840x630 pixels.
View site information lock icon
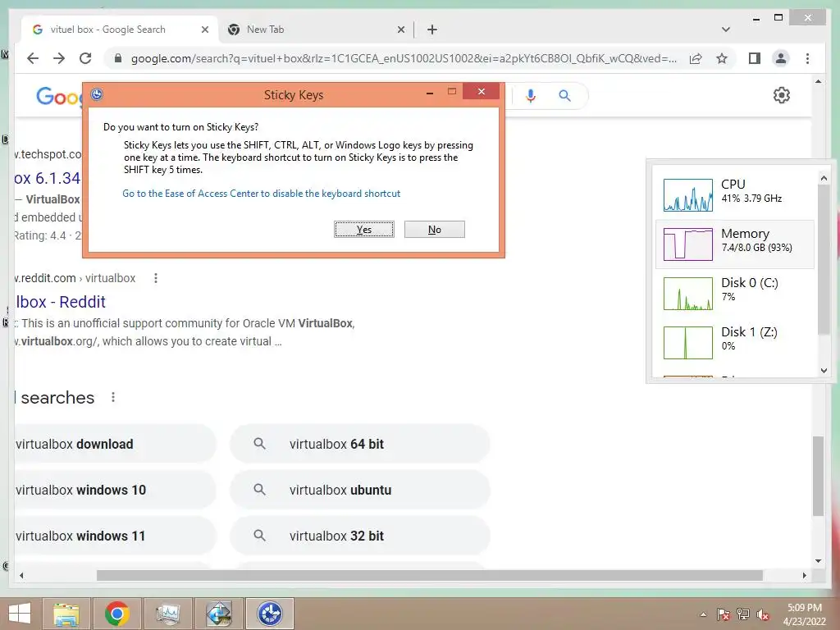(x=118, y=58)
